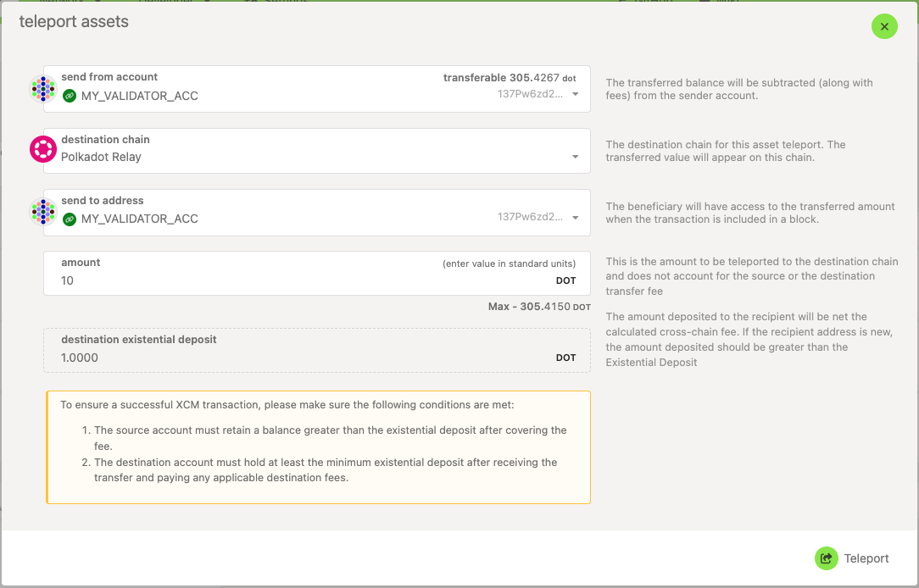Click the 137Pw6zd2... address in sender field
Image resolution: width=919 pixels, height=588 pixels.
pos(530,94)
